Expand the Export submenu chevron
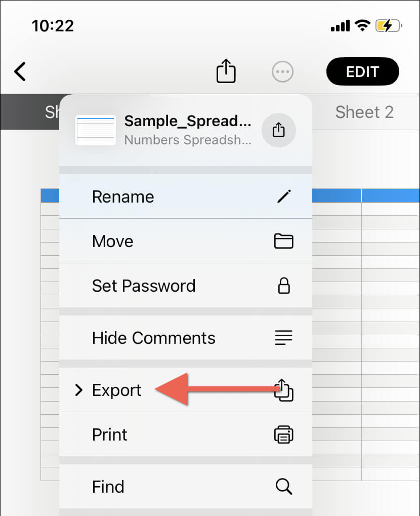Image resolution: width=420 pixels, height=516 pixels. 78,390
